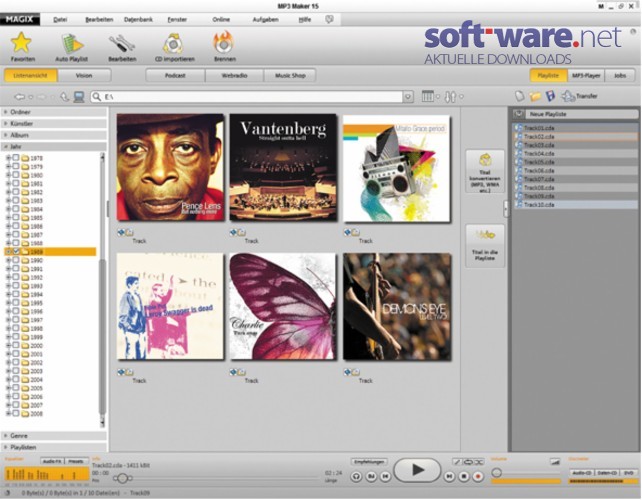Toggle shuffle playback icon
Image resolution: width=642 pixels, height=500 pixels.
click(x=479, y=462)
